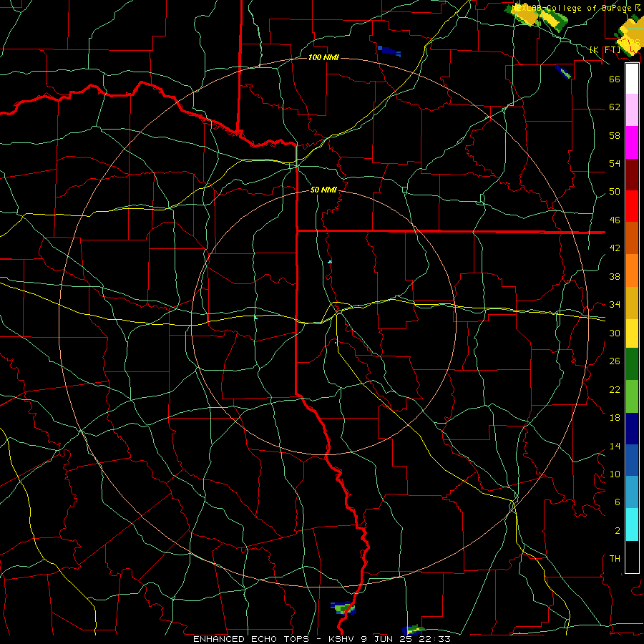Pick the light blue legend swatch

632,492
